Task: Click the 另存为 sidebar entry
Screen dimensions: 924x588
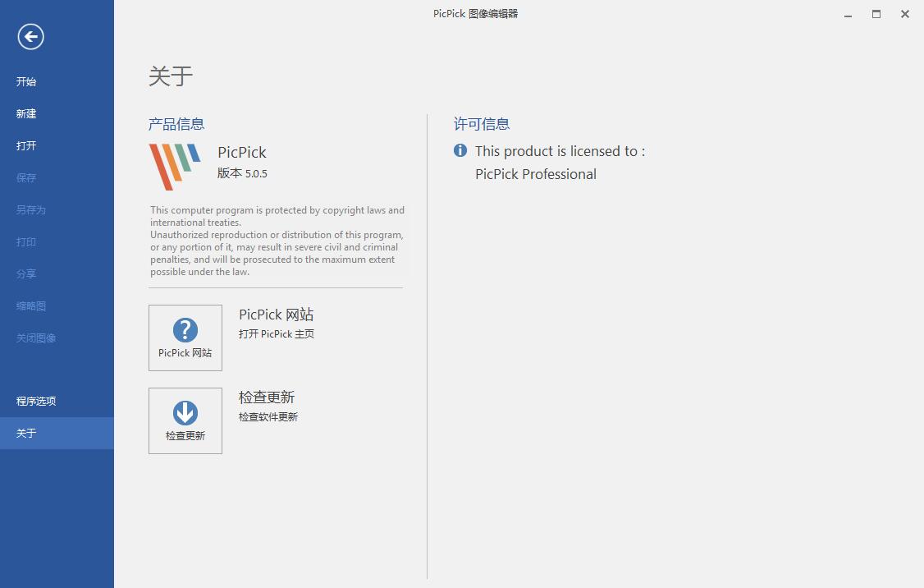Action: point(57,209)
